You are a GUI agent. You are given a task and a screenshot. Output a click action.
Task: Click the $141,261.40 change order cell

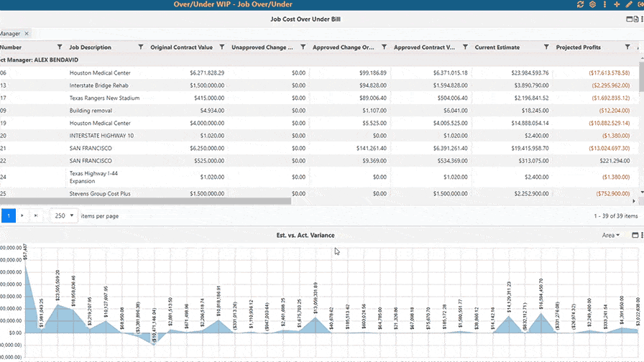372,148
